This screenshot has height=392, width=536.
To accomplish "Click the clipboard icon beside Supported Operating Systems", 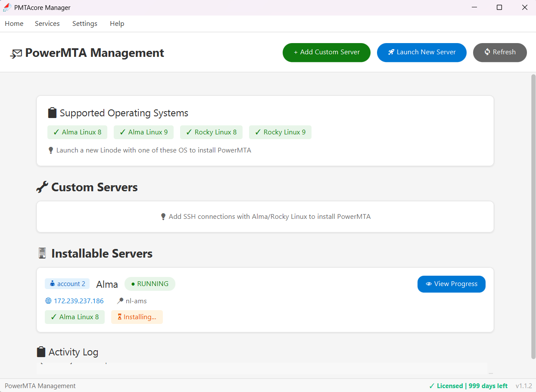I will [x=52, y=112].
